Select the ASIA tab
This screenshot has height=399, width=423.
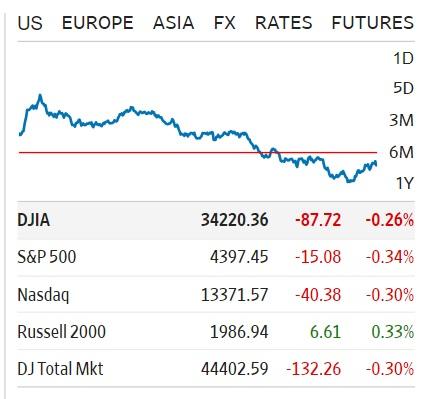point(173,23)
